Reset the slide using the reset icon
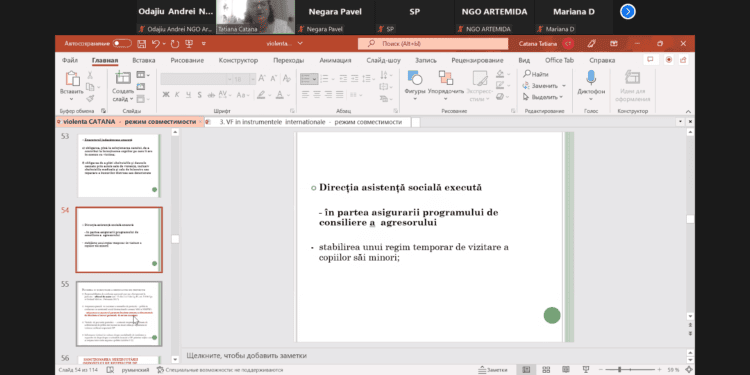Screen dimensions: 750x375 [x=141, y=87]
